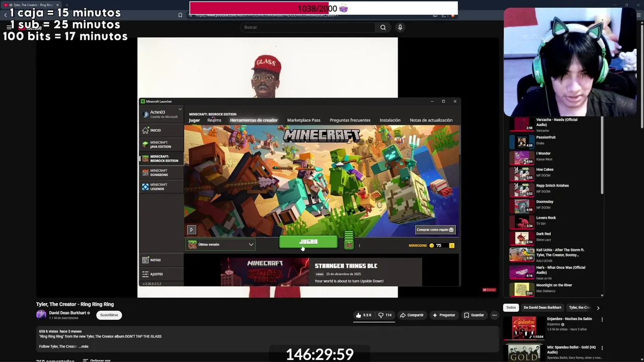The height and width of the screenshot is (362, 644).
Task: Switch to the Realms tab
Action: point(214,120)
